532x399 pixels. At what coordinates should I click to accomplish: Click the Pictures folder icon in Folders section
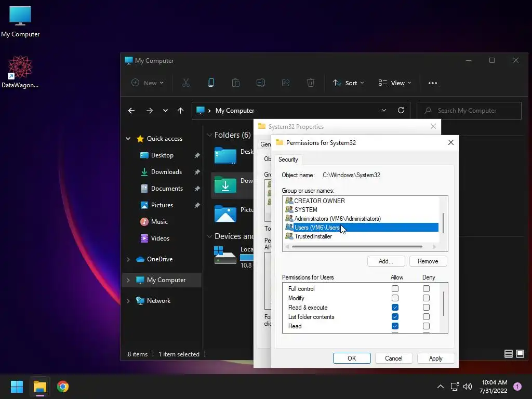pos(225,214)
